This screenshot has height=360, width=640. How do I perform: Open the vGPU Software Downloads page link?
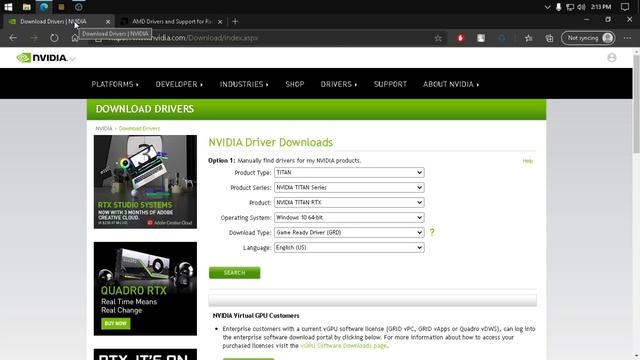(x=343, y=346)
